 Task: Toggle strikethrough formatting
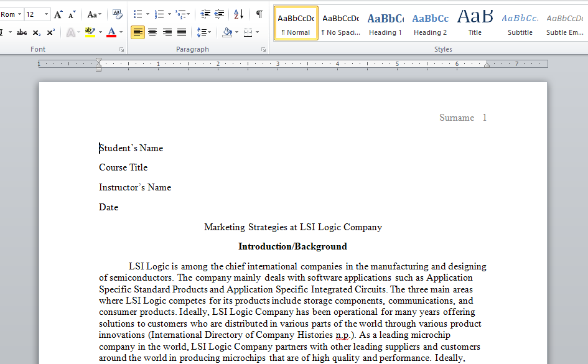click(22, 32)
